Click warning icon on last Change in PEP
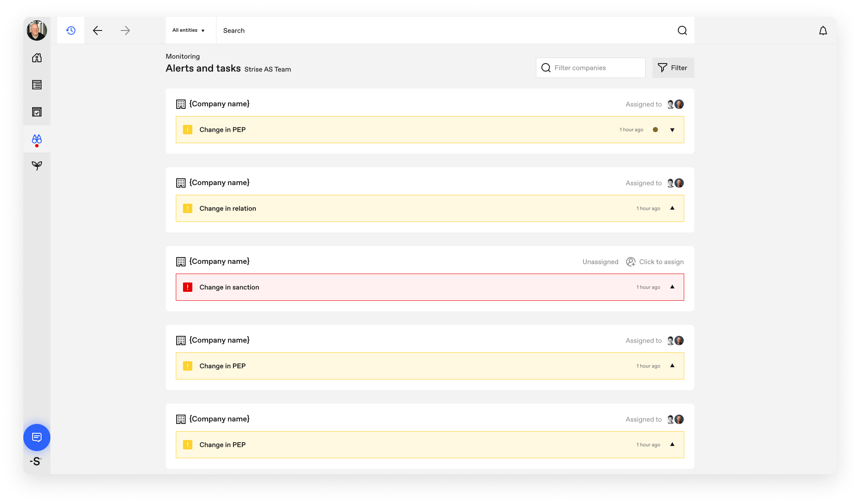 (188, 445)
